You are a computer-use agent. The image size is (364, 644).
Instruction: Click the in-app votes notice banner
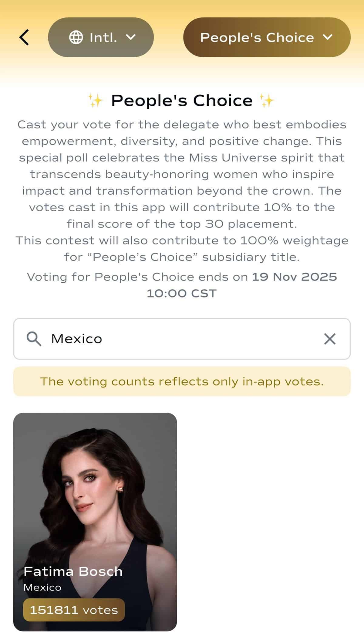tap(182, 381)
